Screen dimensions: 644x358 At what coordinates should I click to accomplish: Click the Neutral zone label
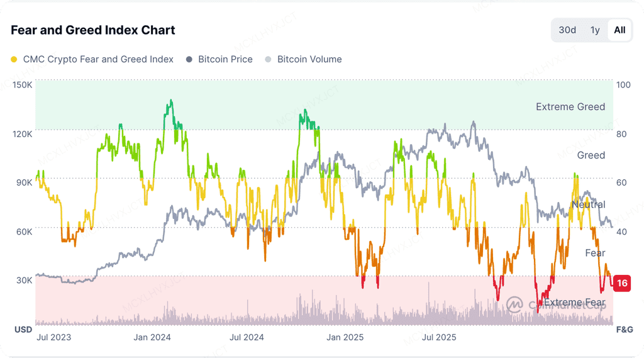pyautogui.click(x=588, y=204)
